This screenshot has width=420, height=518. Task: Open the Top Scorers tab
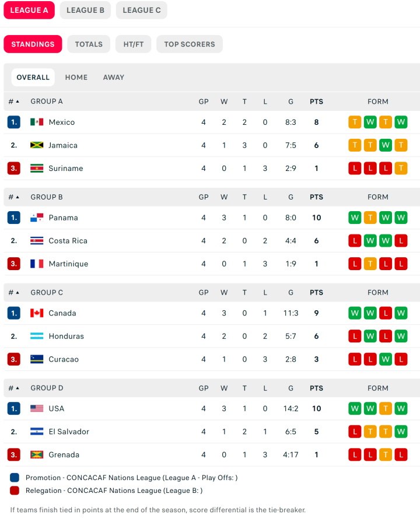(x=189, y=44)
